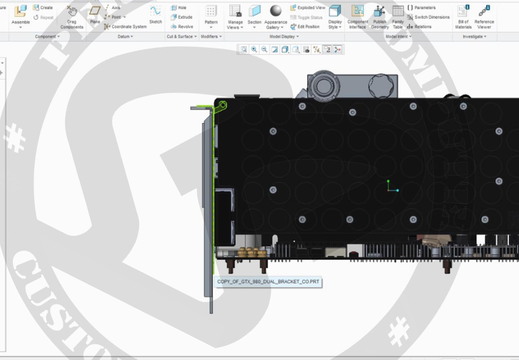Toggle the Exploded View
519x360 pixels.
pos(308,7)
